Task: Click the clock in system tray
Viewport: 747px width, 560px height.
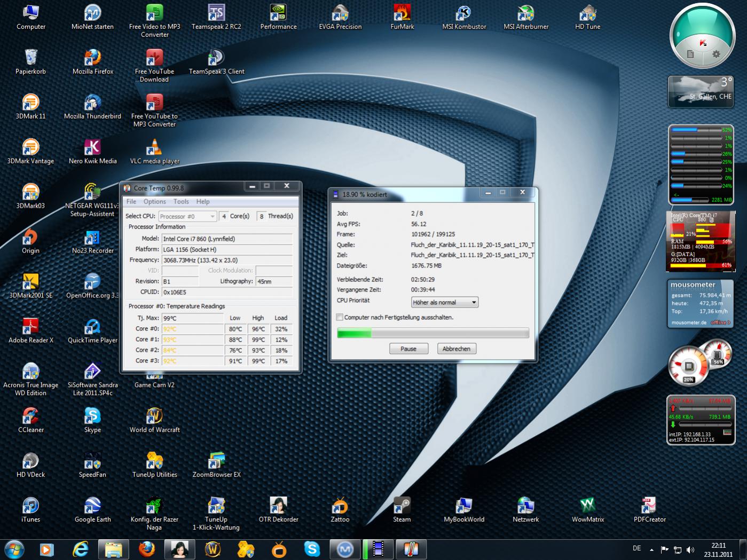Action: pyautogui.click(x=718, y=549)
